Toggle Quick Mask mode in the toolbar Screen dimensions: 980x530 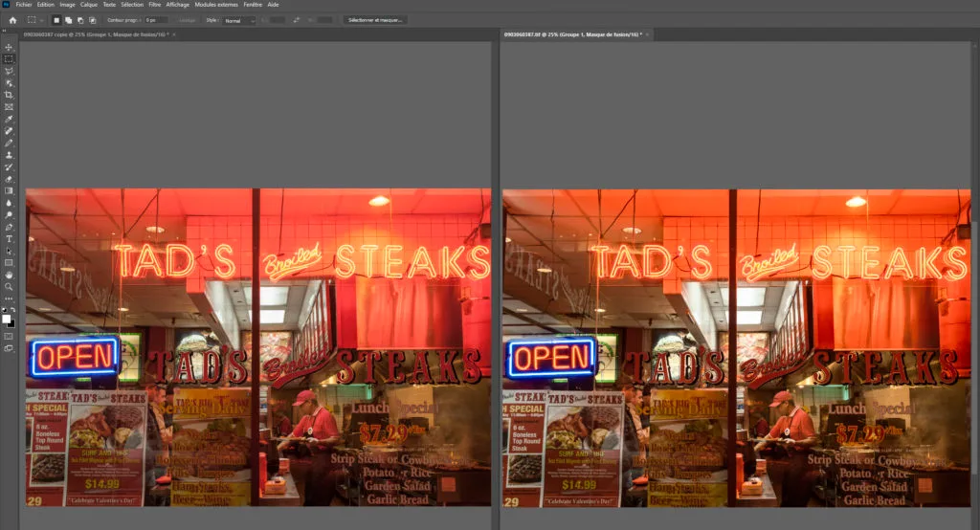pyautogui.click(x=9, y=336)
